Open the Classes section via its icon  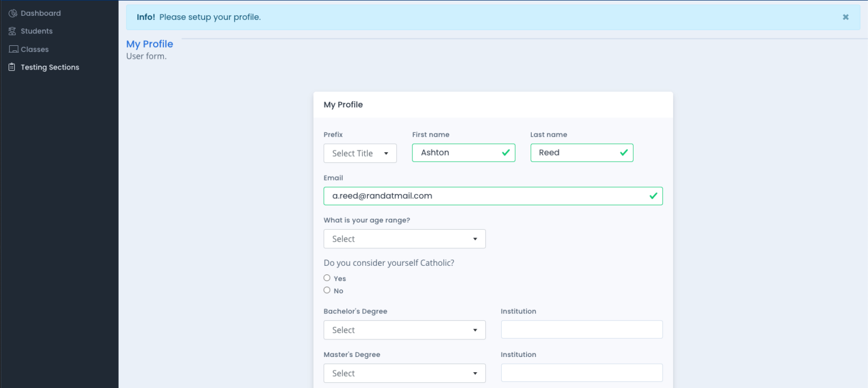(x=12, y=49)
